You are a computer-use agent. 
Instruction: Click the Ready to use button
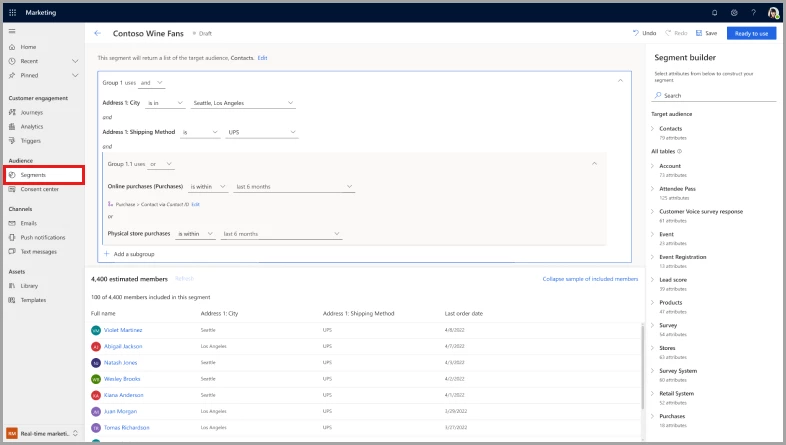751,33
